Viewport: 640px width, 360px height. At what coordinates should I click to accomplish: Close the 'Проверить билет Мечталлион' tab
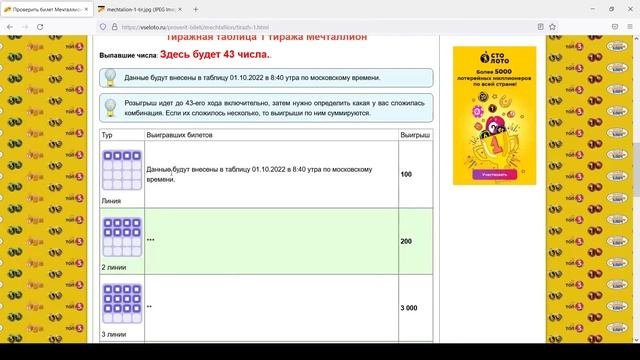click(86, 9)
